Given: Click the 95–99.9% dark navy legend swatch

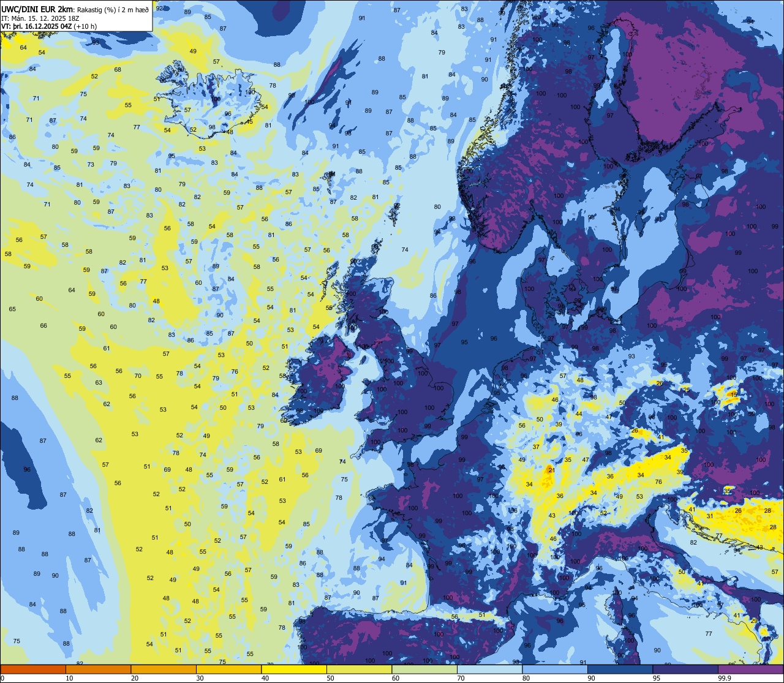Looking at the screenshot, I should (x=685, y=669).
